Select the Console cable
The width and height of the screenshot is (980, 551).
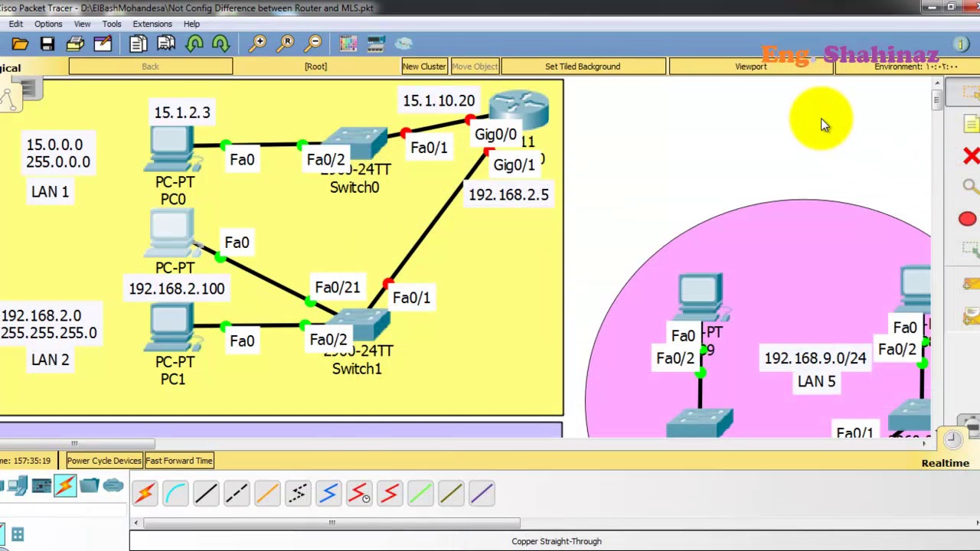point(175,494)
